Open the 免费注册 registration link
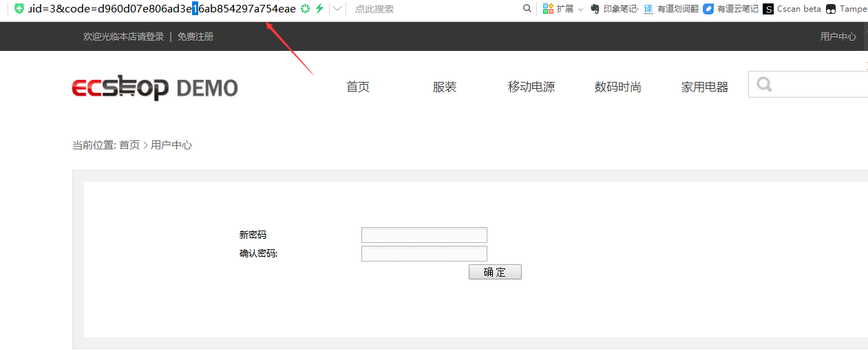 (x=195, y=36)
